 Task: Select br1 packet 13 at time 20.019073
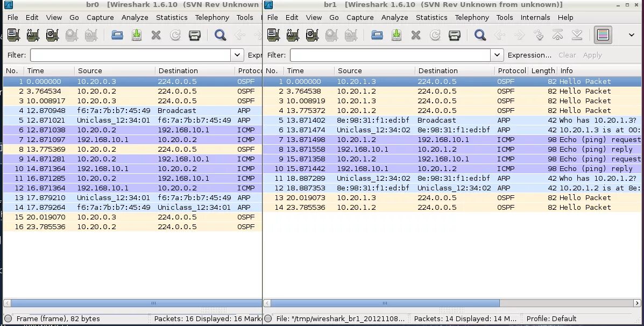[x=452, y=197]
